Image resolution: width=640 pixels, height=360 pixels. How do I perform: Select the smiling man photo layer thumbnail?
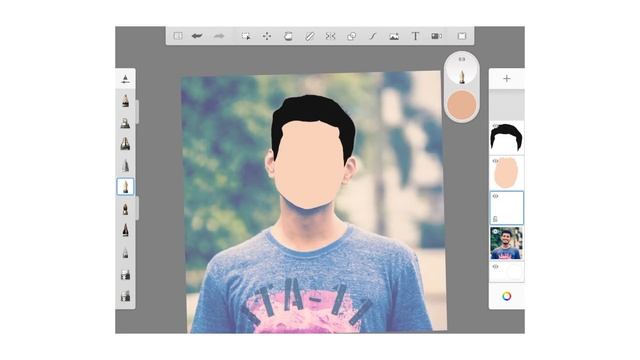507,243
